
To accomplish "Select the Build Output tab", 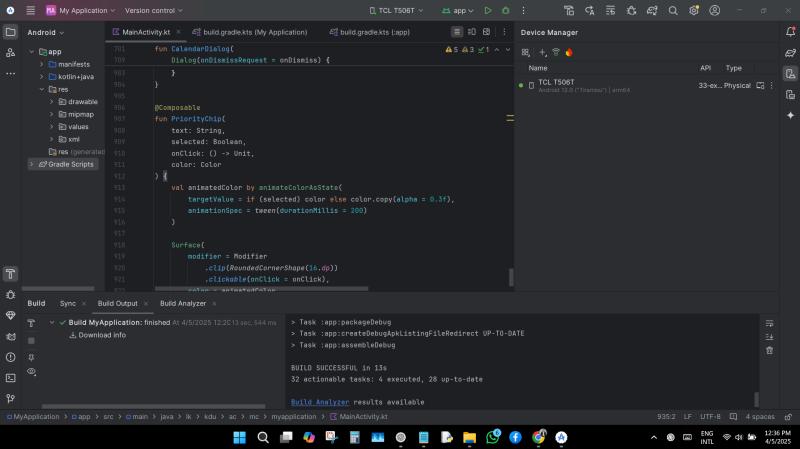I will click(117, 304).
